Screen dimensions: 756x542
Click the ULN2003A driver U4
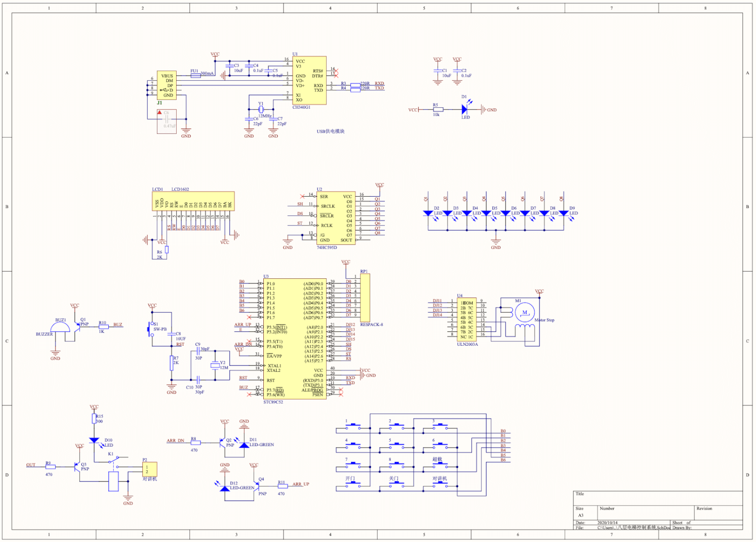[467, 320]
